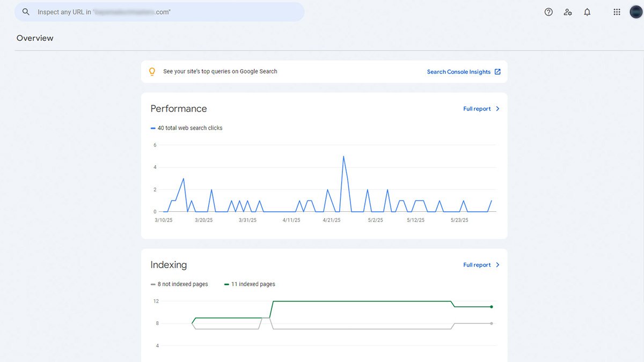Open the Google apps grid launcher
This screenshot has height=362, width=644.
point(617,12)
